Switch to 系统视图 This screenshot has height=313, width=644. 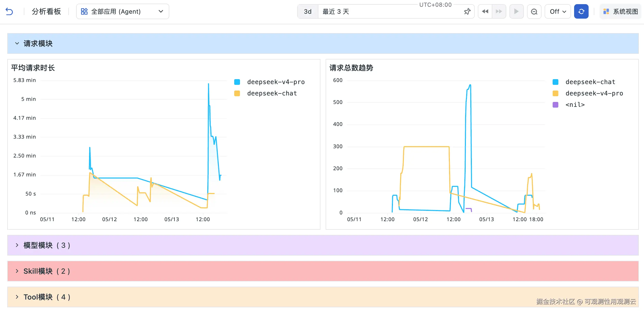[x=620, y=12]
